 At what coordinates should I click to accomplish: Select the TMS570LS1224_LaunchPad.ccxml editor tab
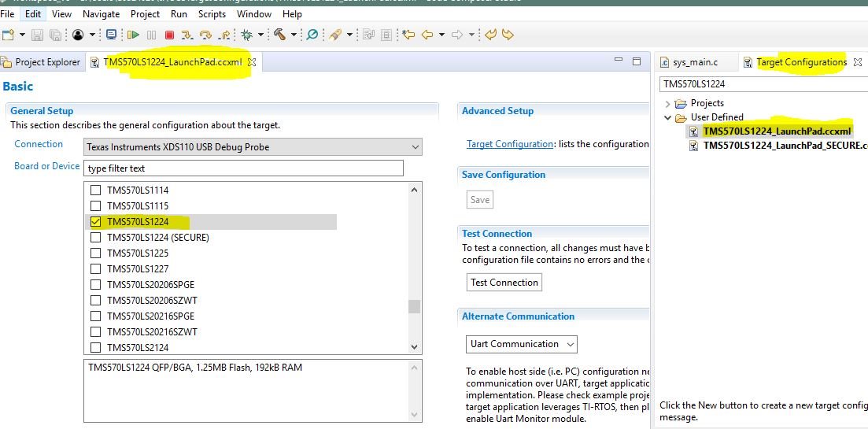click(172, 62)
